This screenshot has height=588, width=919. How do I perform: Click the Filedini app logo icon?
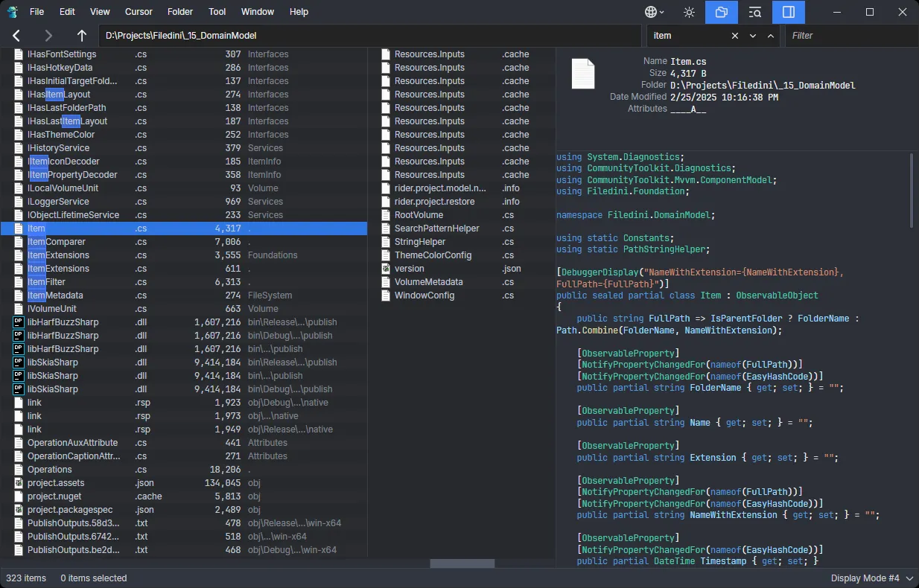pos(13,12)
